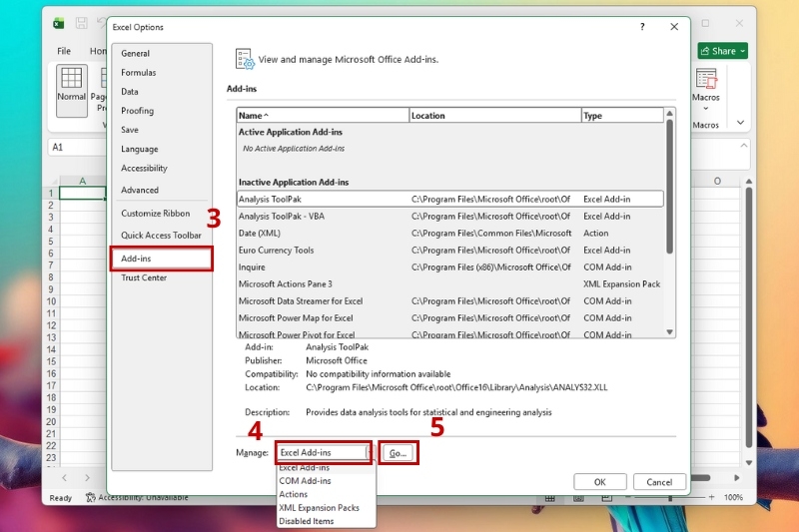
Task: Sort add-ins by Location column header
Action: pyautogui.click(x=494, y=116)
